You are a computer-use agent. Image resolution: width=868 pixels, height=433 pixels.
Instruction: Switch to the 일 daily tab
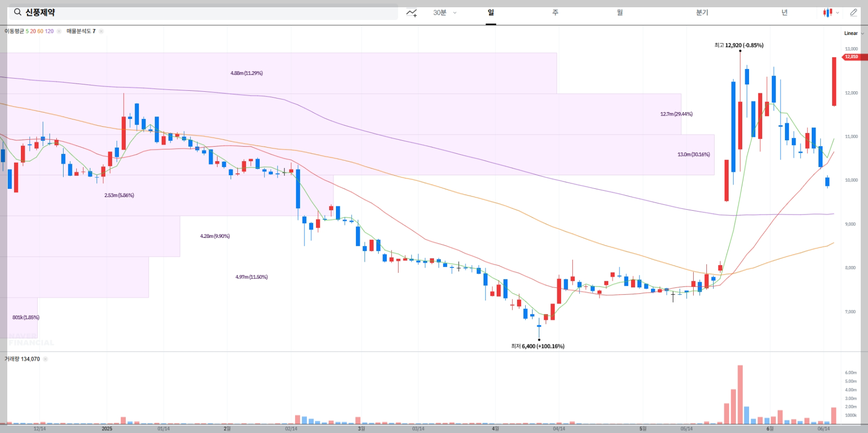(491, 13)
